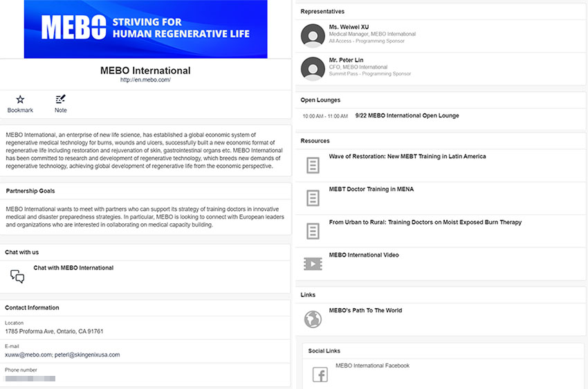This screenshot has width=588, height=389.
Task: Open the MEBO Facebook icon
Action: (320, 374)
